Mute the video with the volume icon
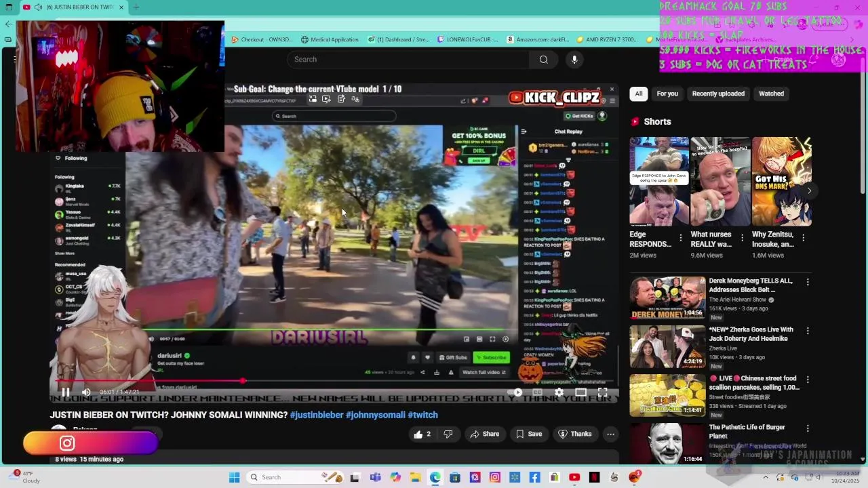The width and height of the screenshot is (868, 488). (x=86, y=392)
